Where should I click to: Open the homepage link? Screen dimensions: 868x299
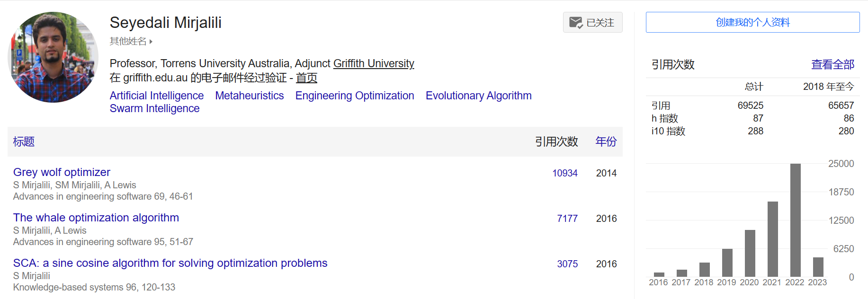point(306,78)
